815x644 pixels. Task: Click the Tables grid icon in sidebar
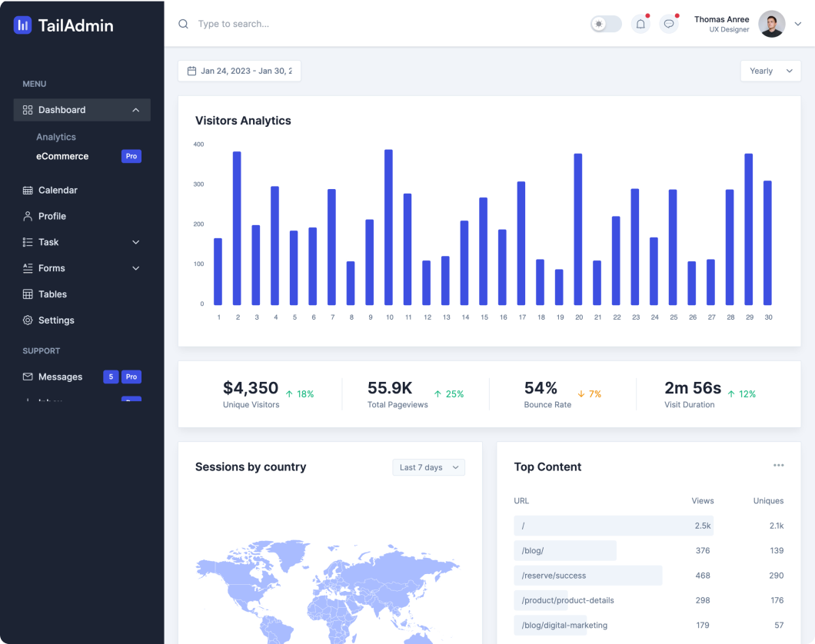[28, 294]
